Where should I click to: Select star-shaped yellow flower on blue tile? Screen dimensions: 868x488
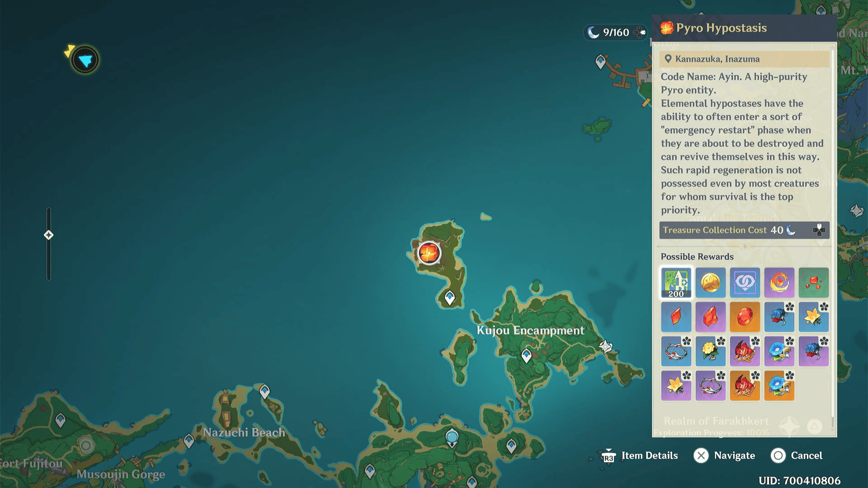point(814,317)
